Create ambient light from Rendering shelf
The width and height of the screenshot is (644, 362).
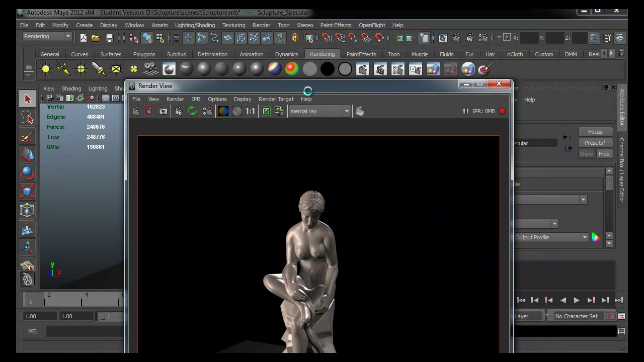click(46, 69)
